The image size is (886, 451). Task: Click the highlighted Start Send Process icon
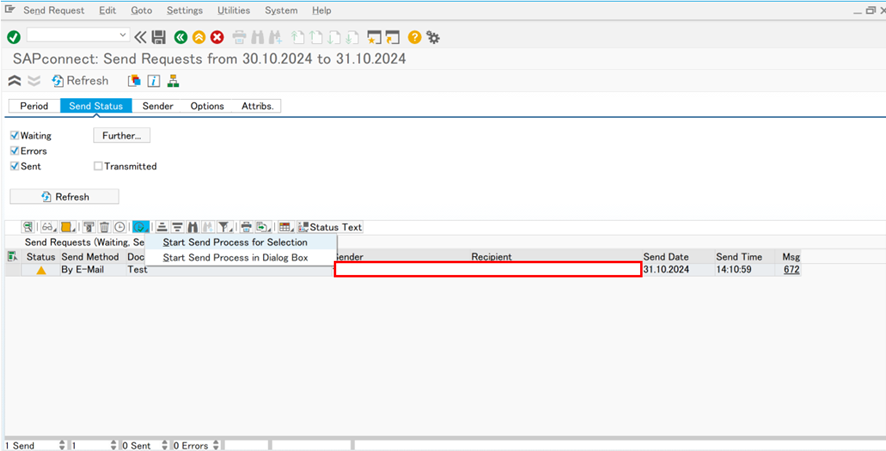(140, 227)
